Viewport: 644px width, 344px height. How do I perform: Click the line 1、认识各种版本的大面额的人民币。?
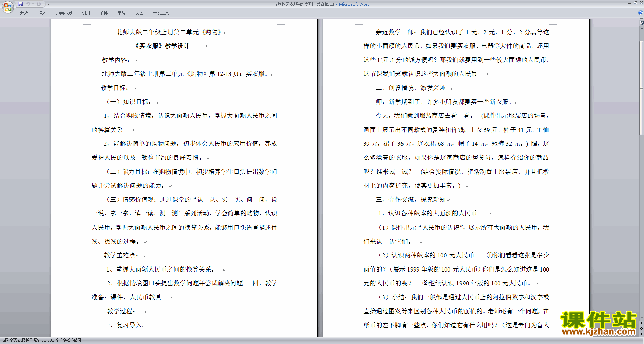click(x=430, y=213)
